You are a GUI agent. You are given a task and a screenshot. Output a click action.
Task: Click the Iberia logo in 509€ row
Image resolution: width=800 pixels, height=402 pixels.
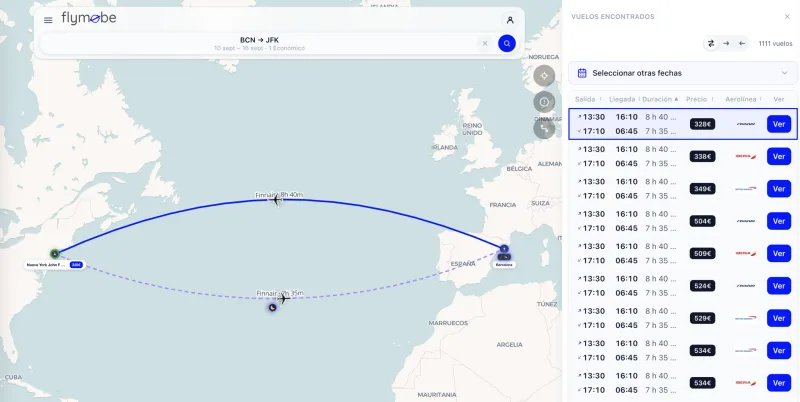coord(745,254)
